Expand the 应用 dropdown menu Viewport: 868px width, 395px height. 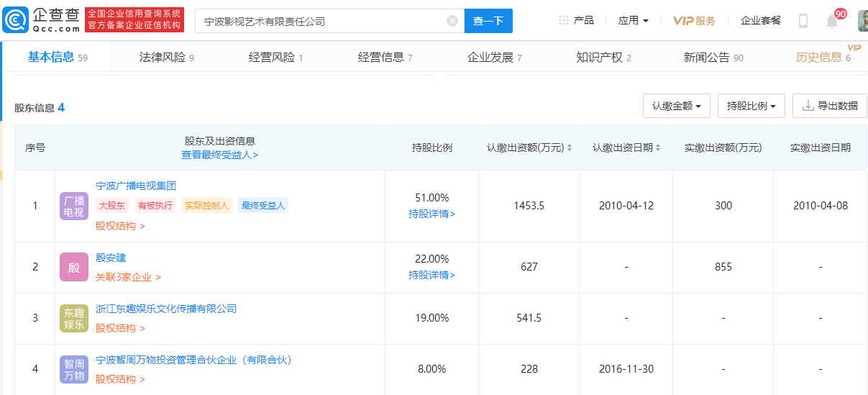pyautogui.click(x=634, y=21)
